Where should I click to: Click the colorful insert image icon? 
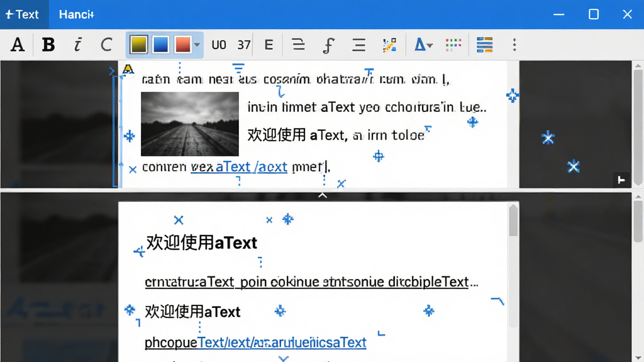pyautogui.click(x=389, y=45)
